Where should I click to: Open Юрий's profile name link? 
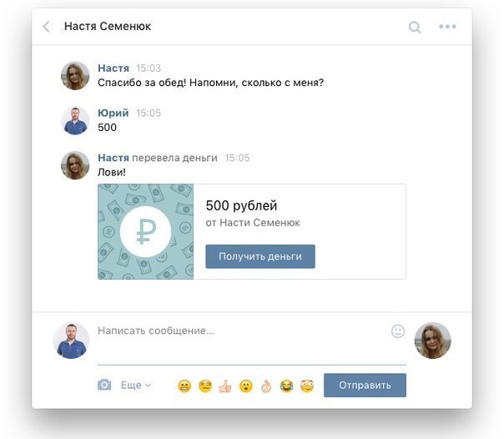point(113,113)
